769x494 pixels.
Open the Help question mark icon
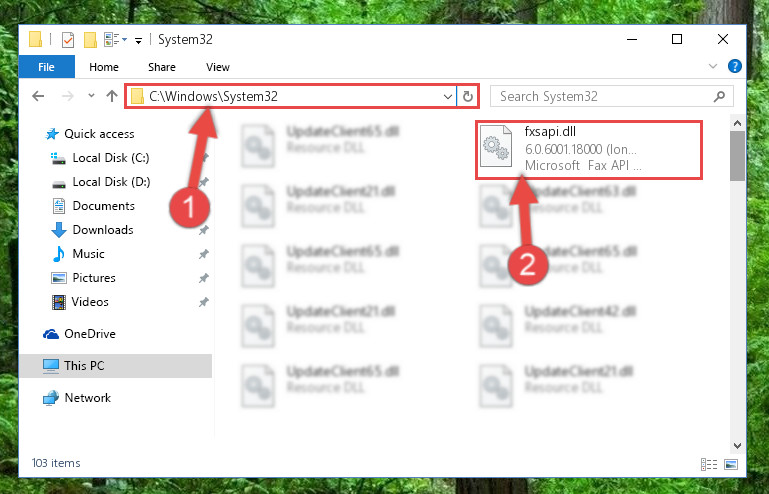coord(734,66)
